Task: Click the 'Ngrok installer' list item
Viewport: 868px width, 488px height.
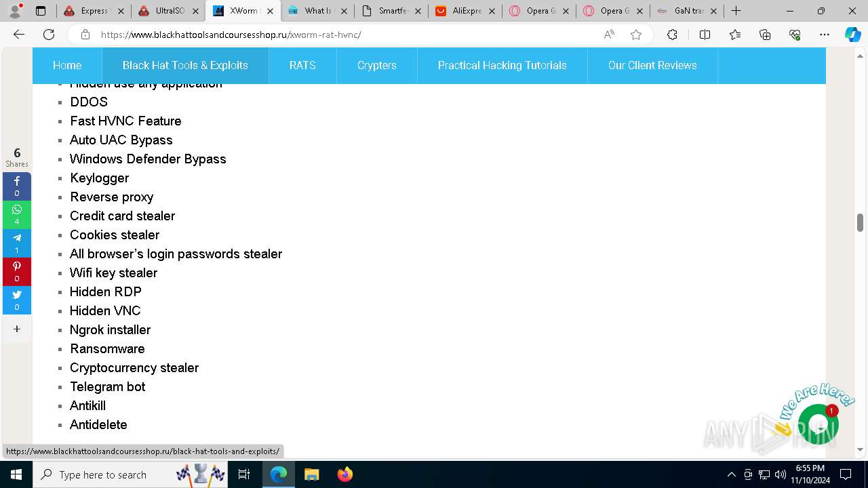Action: tap(110, 329)
